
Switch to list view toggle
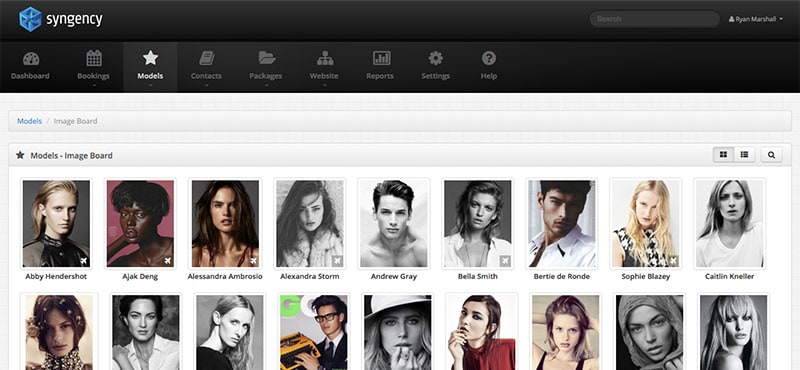(x=744, y=155)
